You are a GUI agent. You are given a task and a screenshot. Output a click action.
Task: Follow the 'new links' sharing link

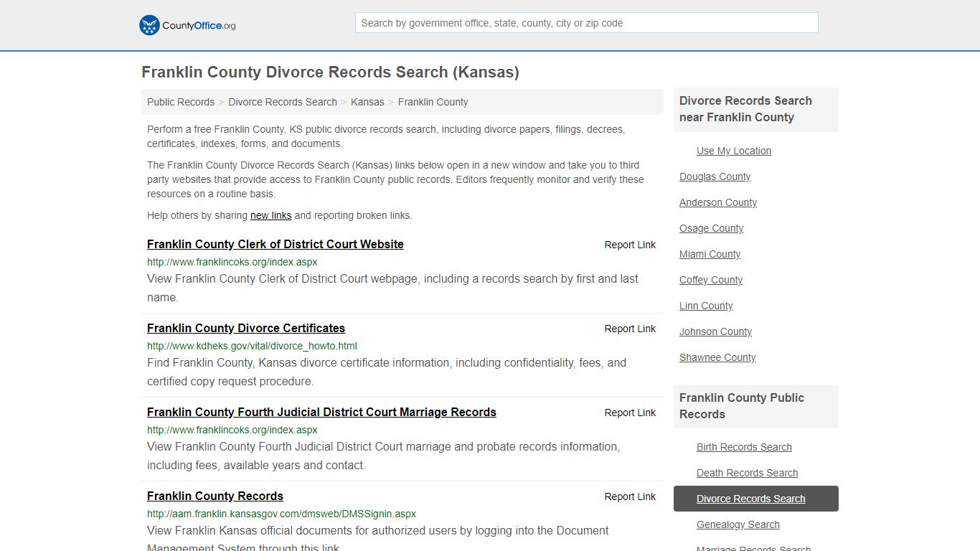point(270,215)
